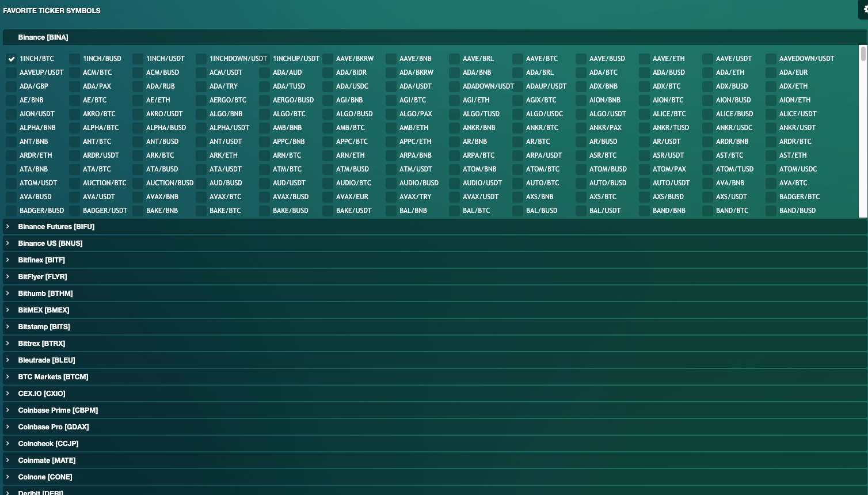Expand the Bitfinex [BITF] section
Screen dimensions: 868x495
click(435, 260)
